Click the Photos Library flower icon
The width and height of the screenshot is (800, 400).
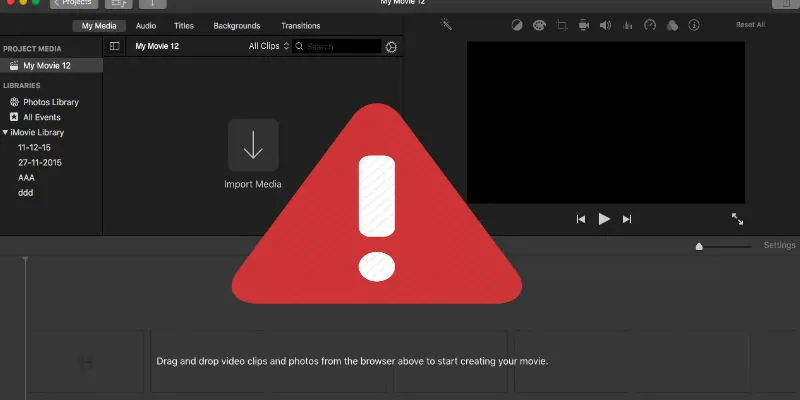(14, 102)
